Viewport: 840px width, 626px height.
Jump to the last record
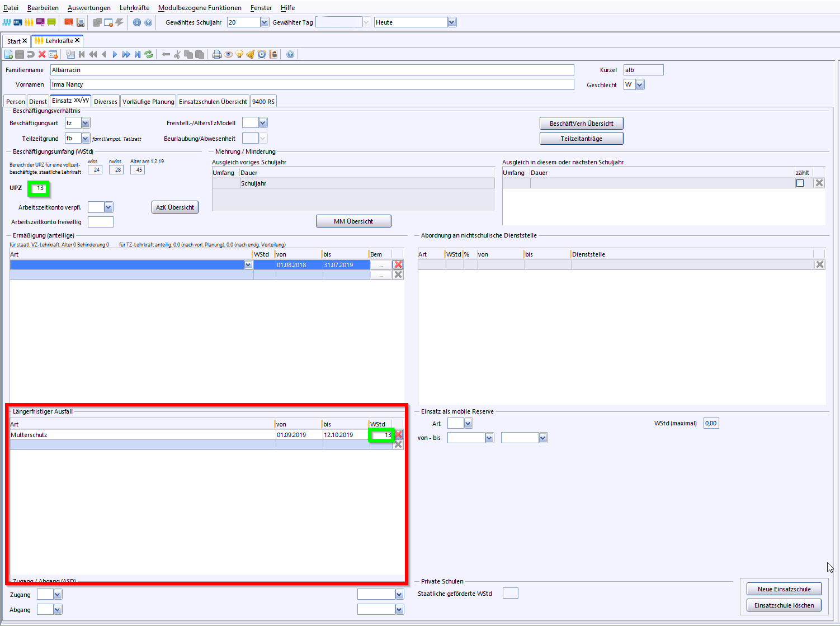[x=138, y=54]
